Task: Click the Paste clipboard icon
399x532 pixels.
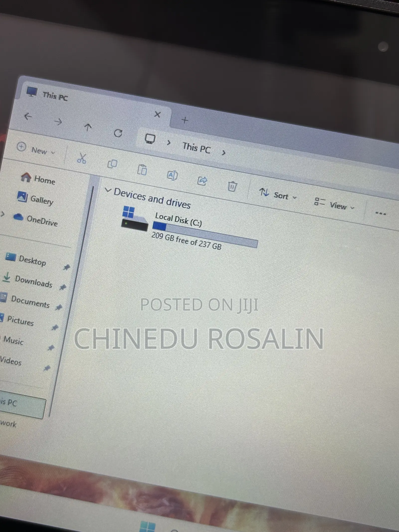Action: (x=142, y=170)
